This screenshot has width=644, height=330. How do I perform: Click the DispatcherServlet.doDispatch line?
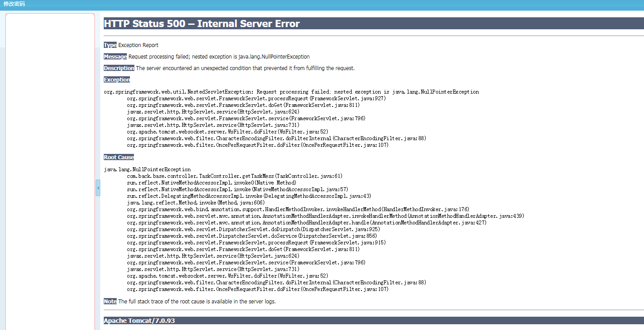point(253,229)
